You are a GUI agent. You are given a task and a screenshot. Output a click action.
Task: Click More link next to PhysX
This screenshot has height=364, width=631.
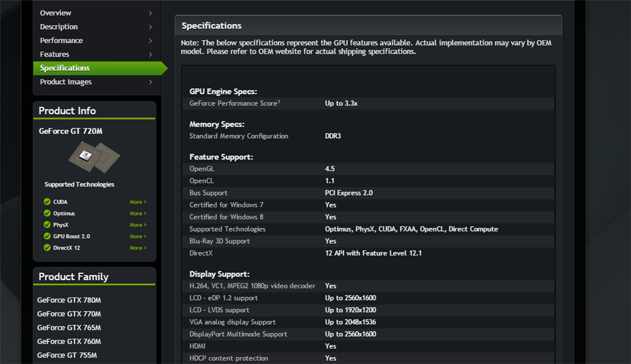click(137, 225)
